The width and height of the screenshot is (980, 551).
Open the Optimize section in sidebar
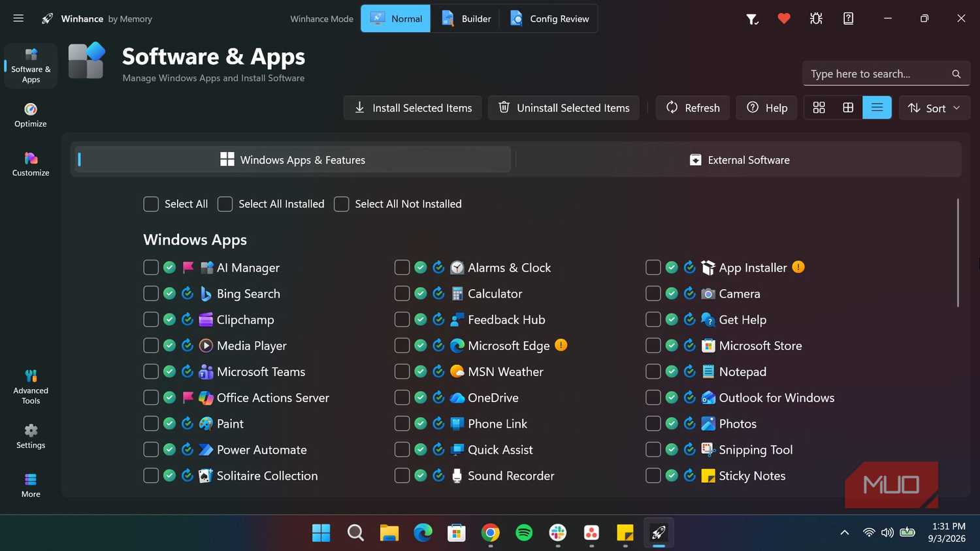(31, 115)
